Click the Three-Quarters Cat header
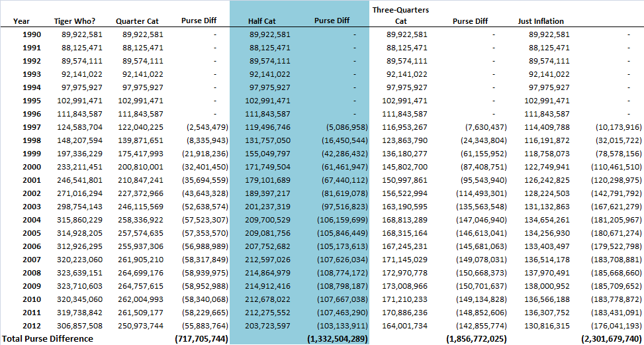This screenshot has width=644, height=345. click(400, 15)
